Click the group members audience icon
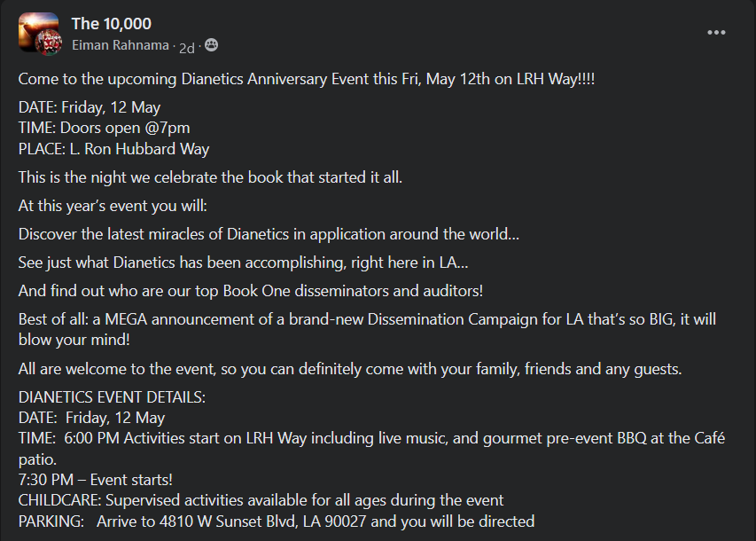This screenshot has width=756, height=541. (211, 45)
